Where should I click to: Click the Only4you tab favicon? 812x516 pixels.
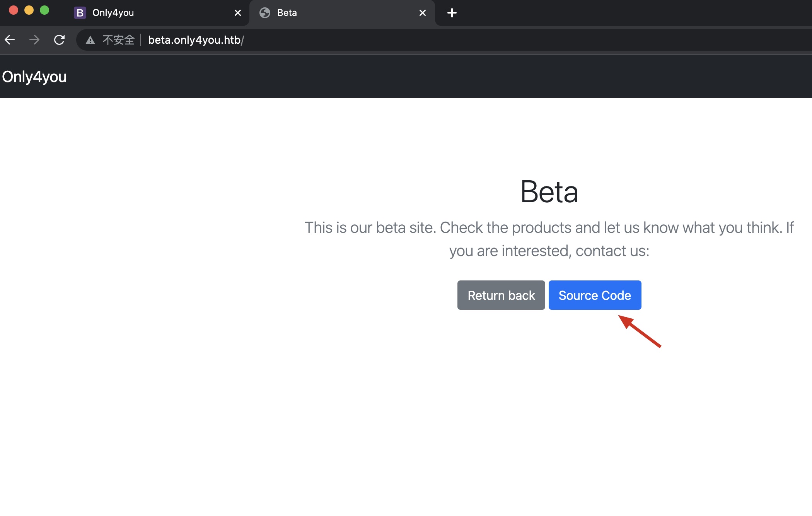(80, 13)
